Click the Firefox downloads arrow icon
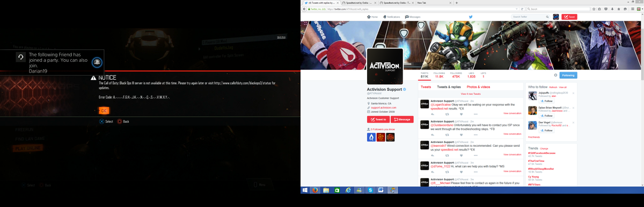The height and width of the screenshot is (207, 644). click(x=612, y=9)
